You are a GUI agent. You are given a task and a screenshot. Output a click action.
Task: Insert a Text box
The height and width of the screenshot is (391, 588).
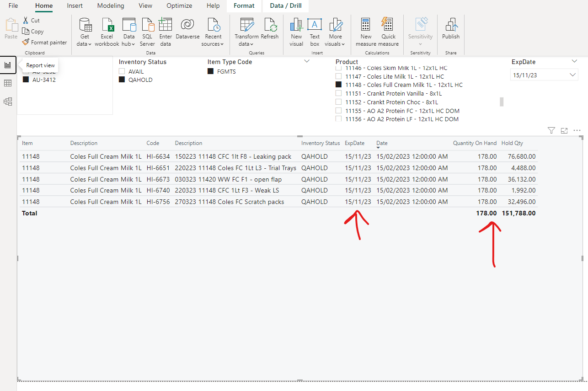coord(315,32)
